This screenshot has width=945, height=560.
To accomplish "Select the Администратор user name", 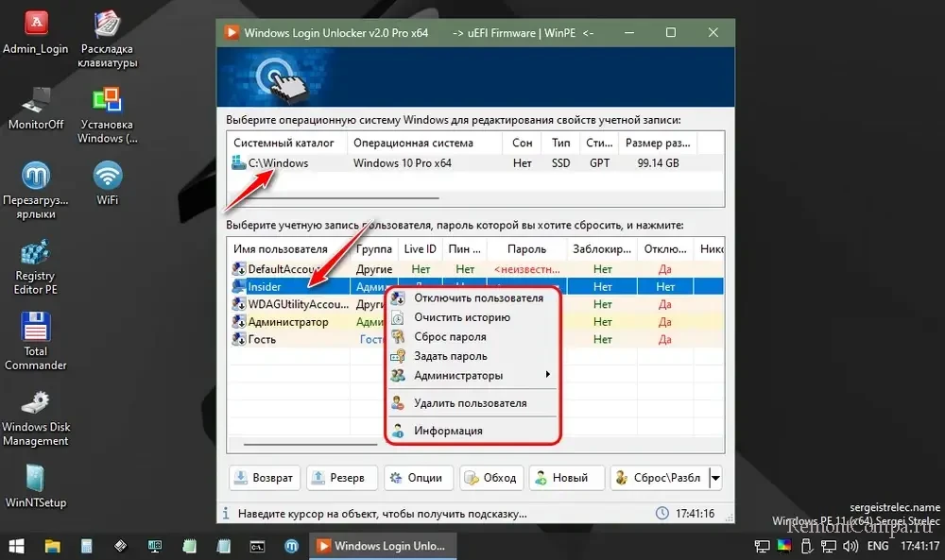I will click(288, 322).
